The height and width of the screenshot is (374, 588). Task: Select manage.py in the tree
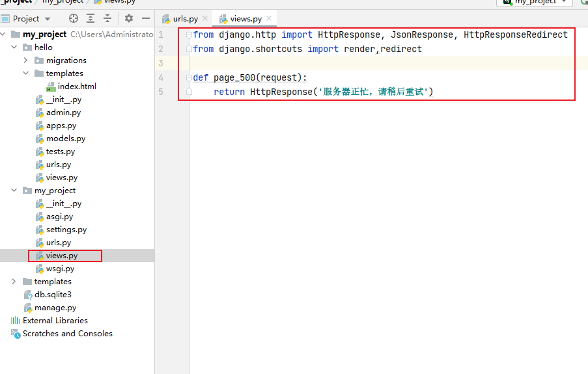click(x=55, y=308)
